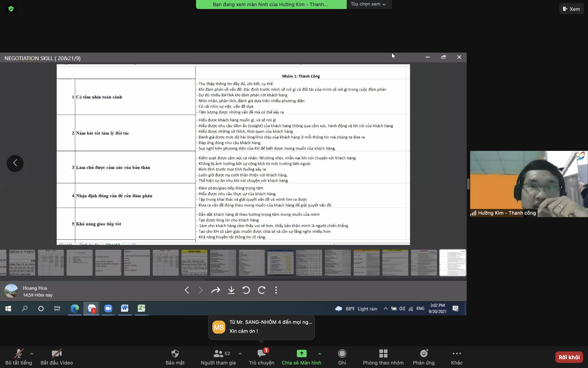Expand arrow beside participants count

click(x=240, y=354)
